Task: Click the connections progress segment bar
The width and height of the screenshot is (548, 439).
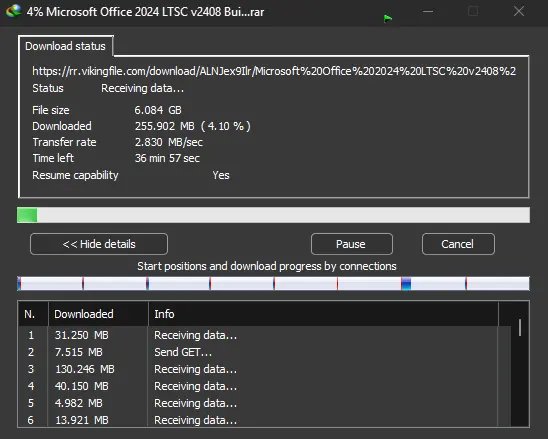Action: pyautogui.click(x=273, y=283)
